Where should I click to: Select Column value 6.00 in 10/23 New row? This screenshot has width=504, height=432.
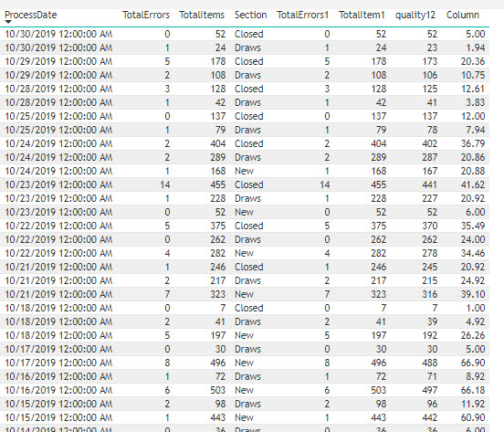tap(476, 212)
